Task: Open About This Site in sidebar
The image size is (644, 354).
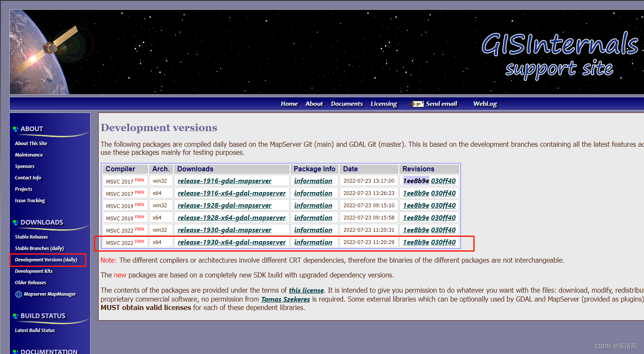Action: click(31, 143)
